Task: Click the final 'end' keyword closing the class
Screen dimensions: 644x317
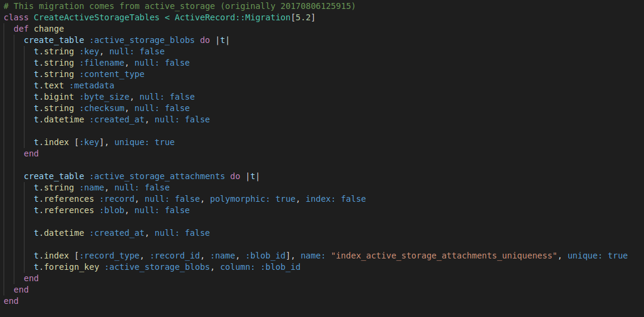Action: click(x=11, y=301)
